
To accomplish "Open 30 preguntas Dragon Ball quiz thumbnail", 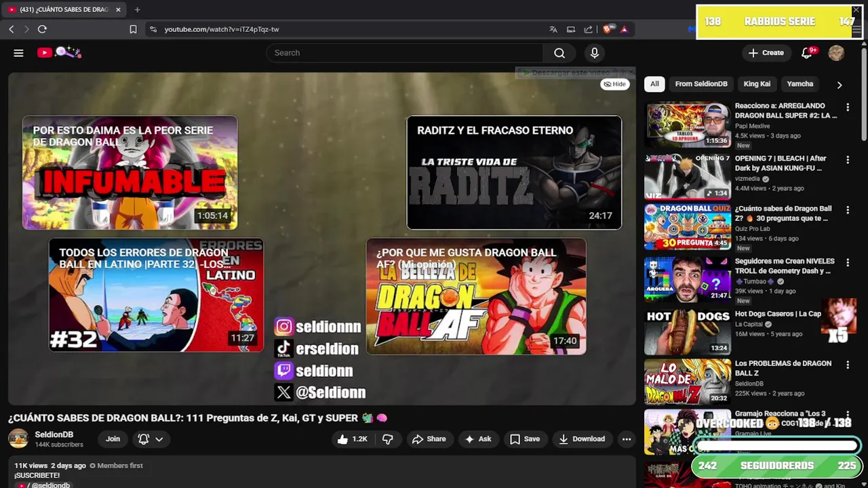I will [x=688, y=227].
